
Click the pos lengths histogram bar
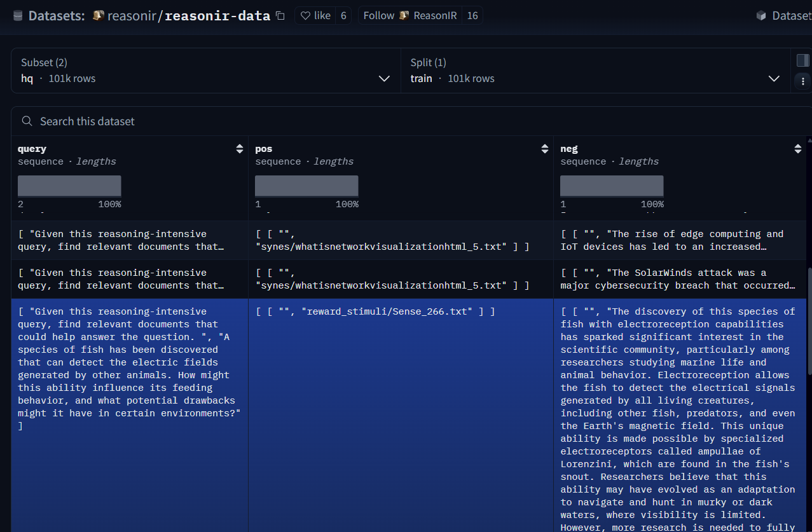click(306, 186)
